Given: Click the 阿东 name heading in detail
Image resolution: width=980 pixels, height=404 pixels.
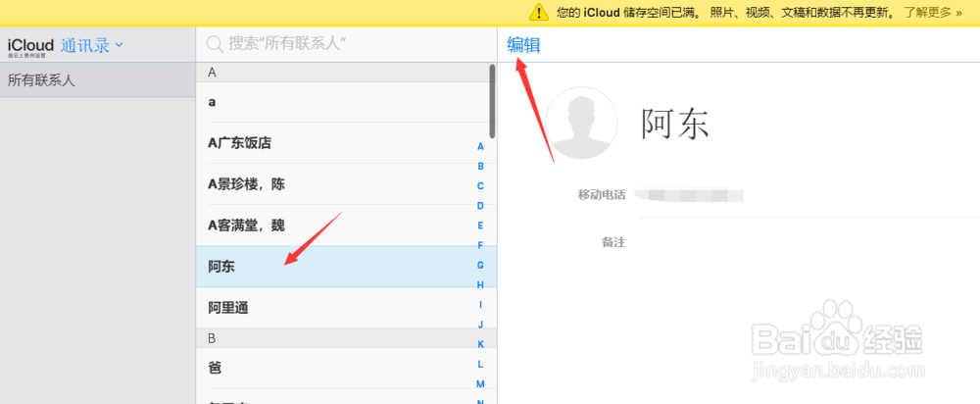Looking at the screenshot, I should click(x=675, y=124).
